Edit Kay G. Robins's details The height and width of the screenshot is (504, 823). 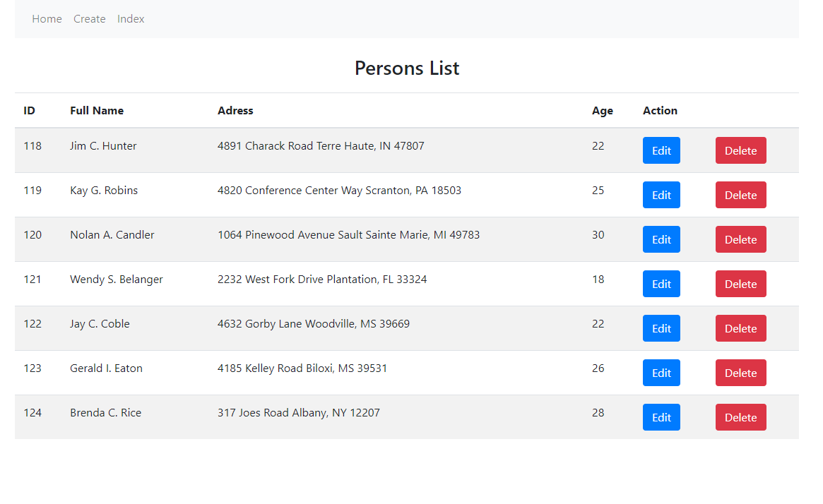(x=661, y=194)
